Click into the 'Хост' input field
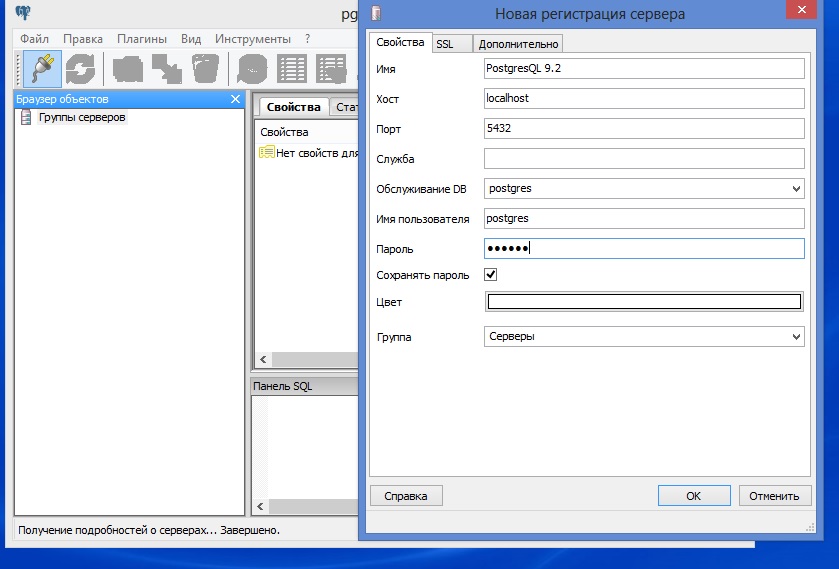The width and height of the screenshot is (839, 569). click(x=644, y=98)
